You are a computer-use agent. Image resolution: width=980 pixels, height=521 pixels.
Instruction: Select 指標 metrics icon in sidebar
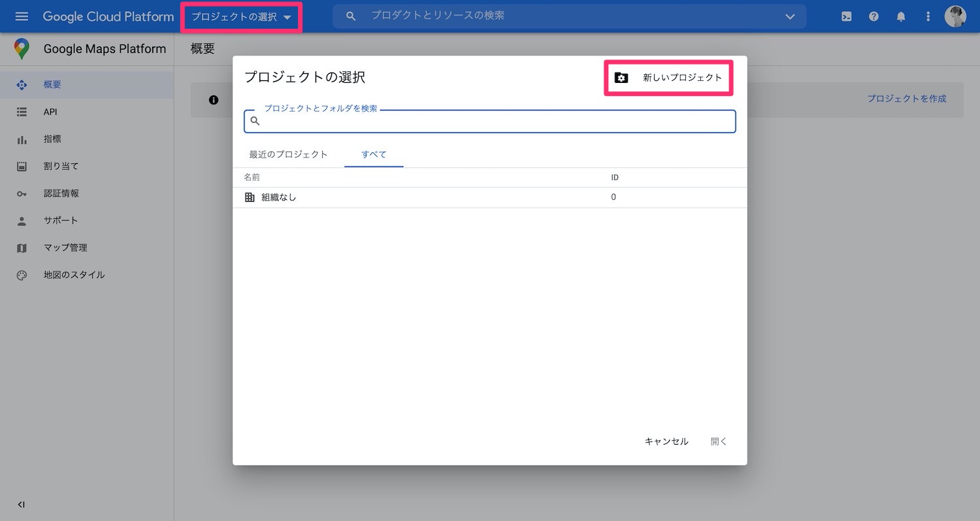[23, 138]
